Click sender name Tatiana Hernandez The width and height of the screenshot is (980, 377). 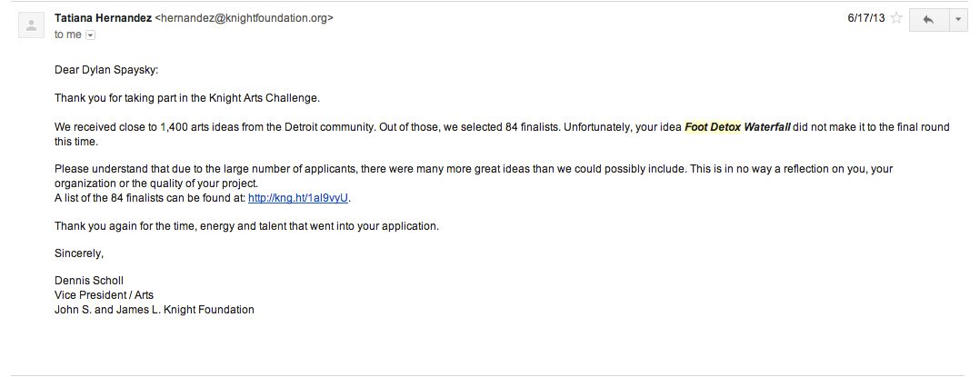tap(103, 17)
